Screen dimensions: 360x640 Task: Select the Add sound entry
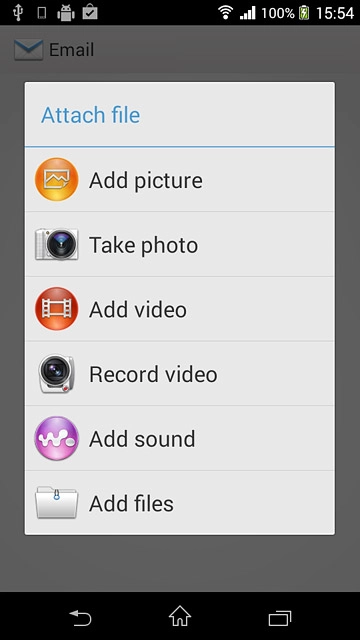pyautogui.click(x=180, y=438)
